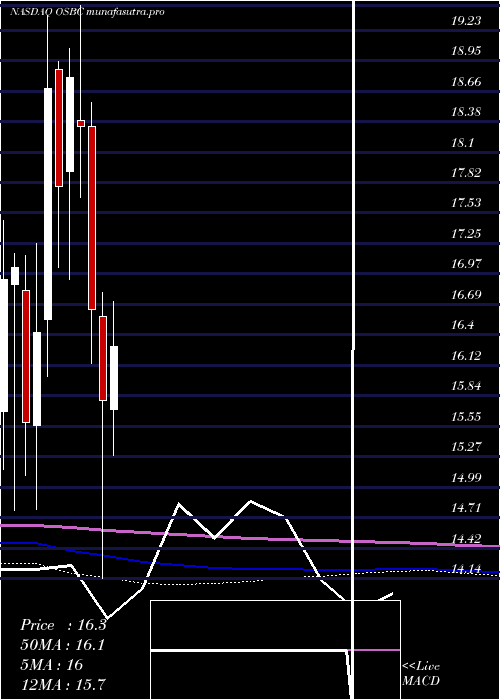Click the 17.53 price axis label

point(466,203)
